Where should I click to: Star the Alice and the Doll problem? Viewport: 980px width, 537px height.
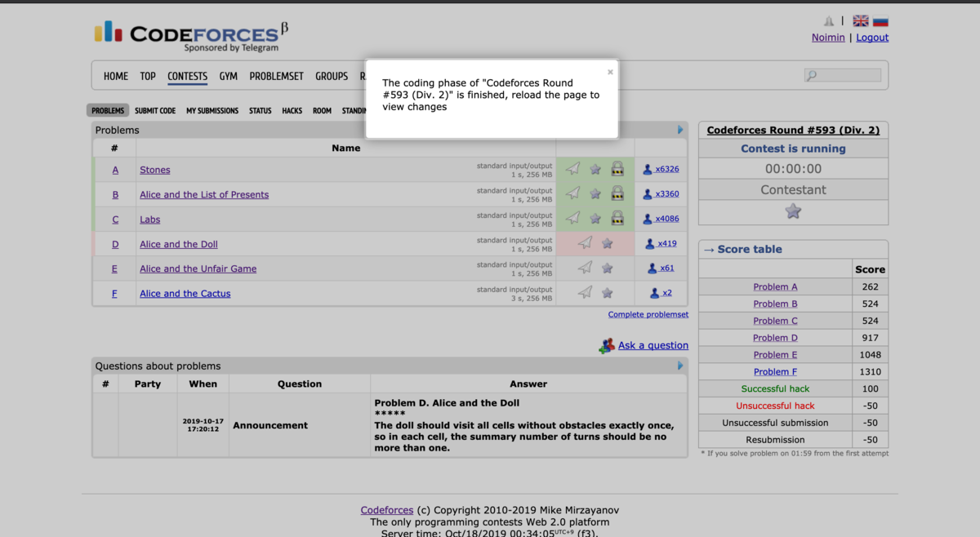608,243
